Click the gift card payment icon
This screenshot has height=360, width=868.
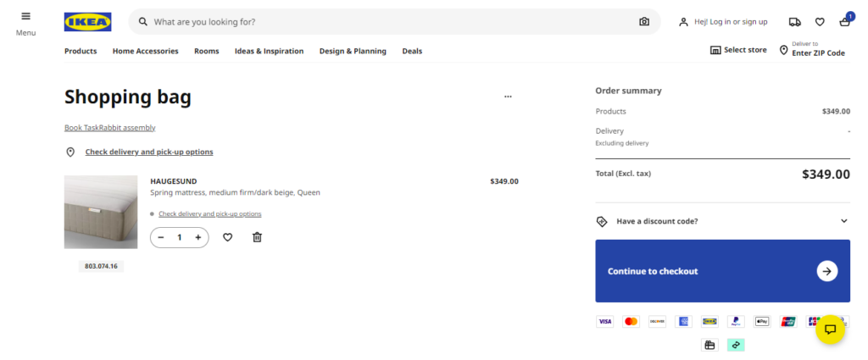[709, 345]
